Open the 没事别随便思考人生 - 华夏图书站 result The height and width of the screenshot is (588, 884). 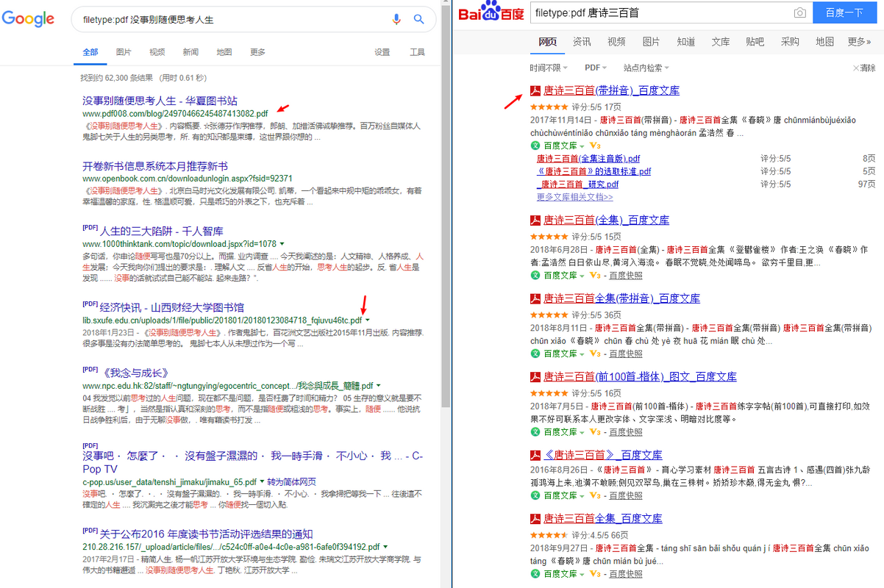pos(160,101)
